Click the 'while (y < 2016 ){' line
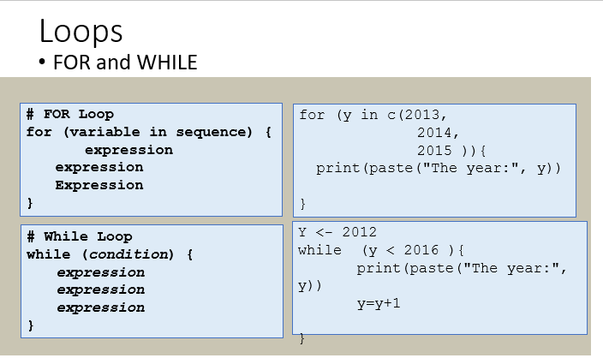 click(381, 251)
